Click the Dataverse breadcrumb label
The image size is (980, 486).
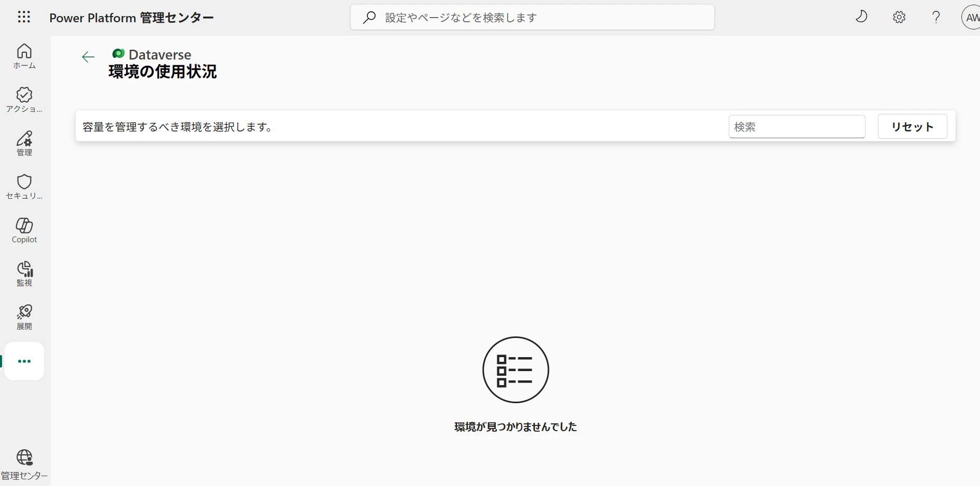click(160, 54)
